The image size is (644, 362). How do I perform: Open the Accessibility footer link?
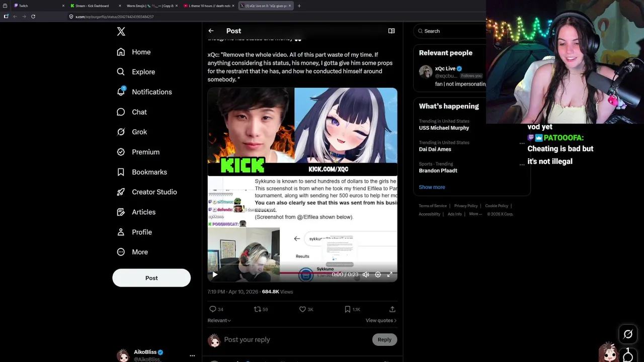click(x=429, y=214)
